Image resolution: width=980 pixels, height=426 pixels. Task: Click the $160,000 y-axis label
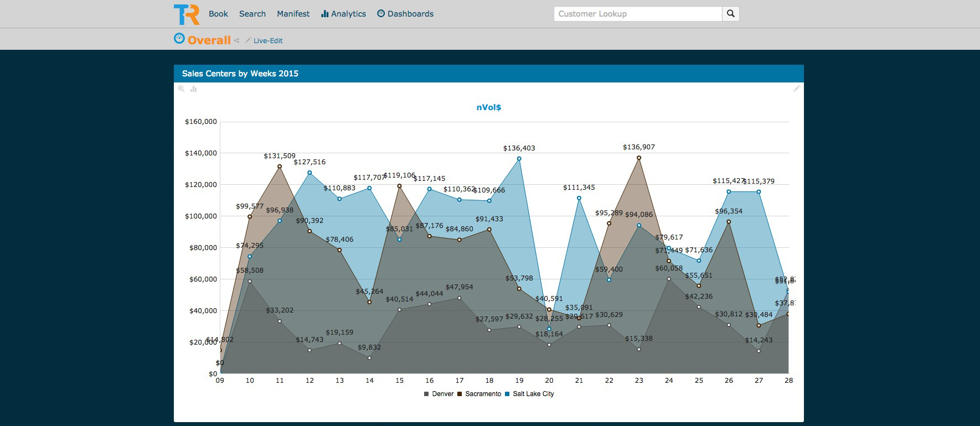(201, 122)
